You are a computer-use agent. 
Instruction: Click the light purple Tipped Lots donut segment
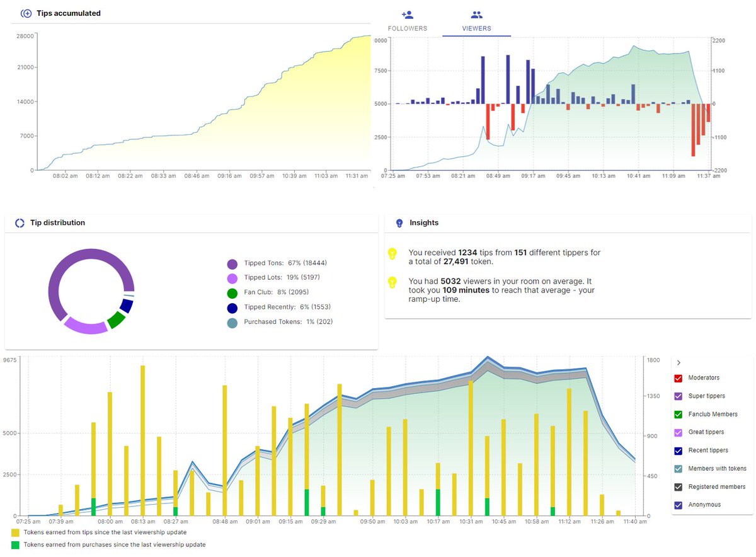coord(86,326)
